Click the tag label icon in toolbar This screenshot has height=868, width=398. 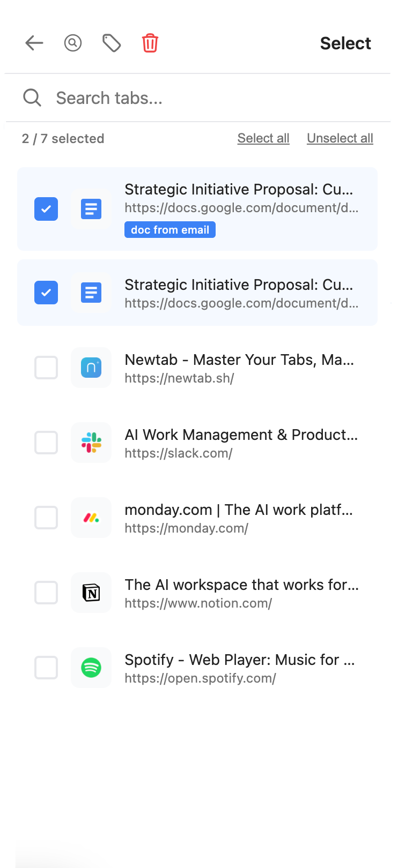(111, 43)
